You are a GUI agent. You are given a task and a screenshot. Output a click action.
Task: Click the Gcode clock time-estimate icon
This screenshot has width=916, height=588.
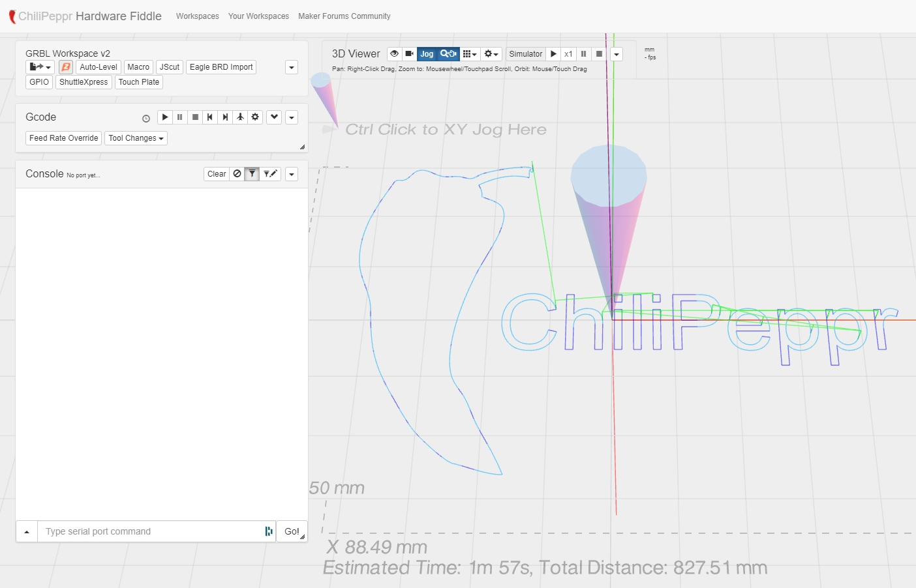(x=146, y=119)
